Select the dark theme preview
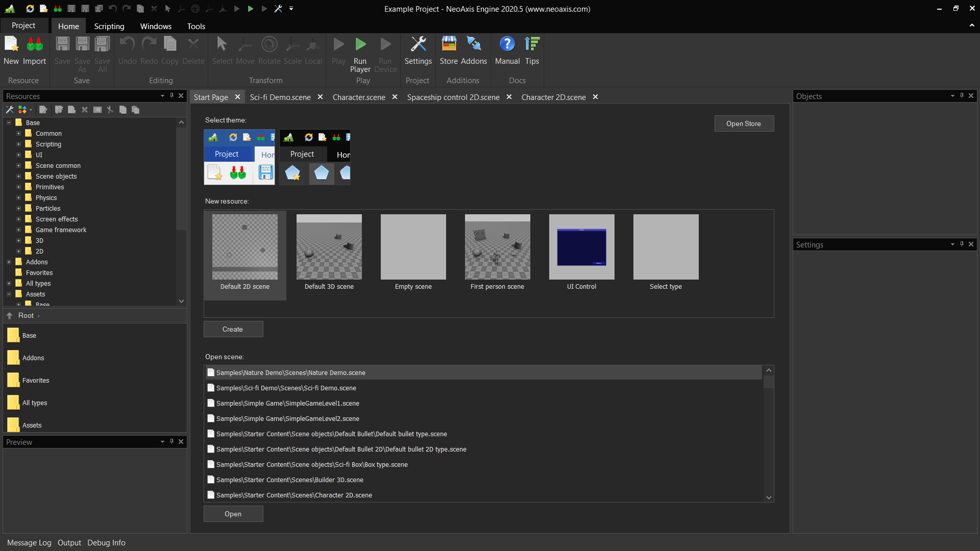980x551 pixels. 315,157
